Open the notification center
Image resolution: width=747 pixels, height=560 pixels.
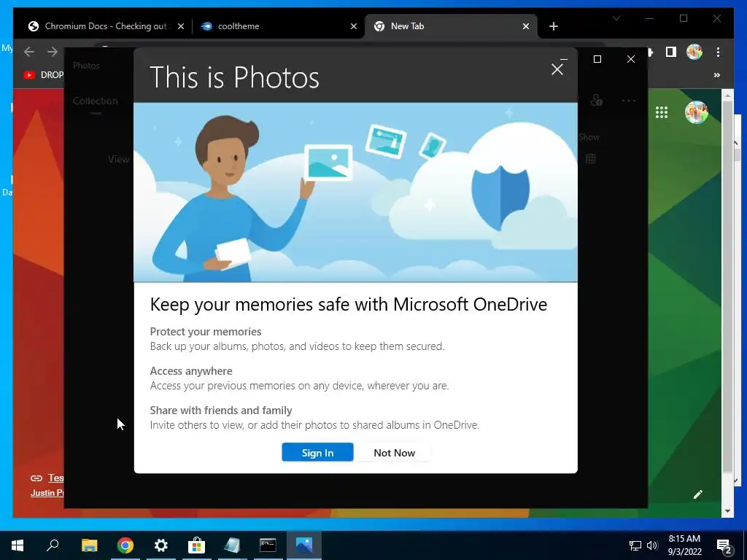pyautogui.click(x=724, y=545)
